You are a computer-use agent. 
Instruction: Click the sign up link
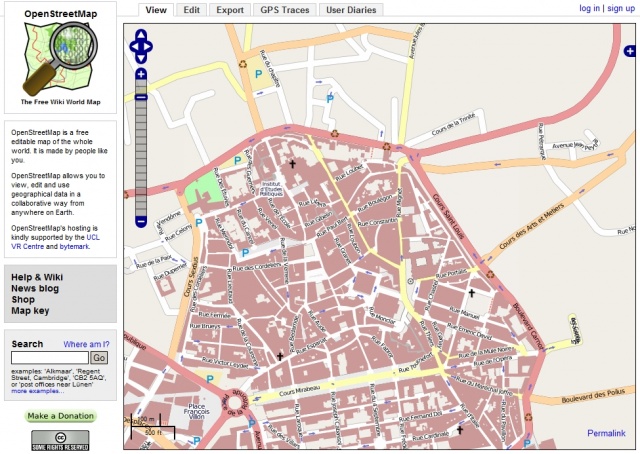tap(621, 8)
